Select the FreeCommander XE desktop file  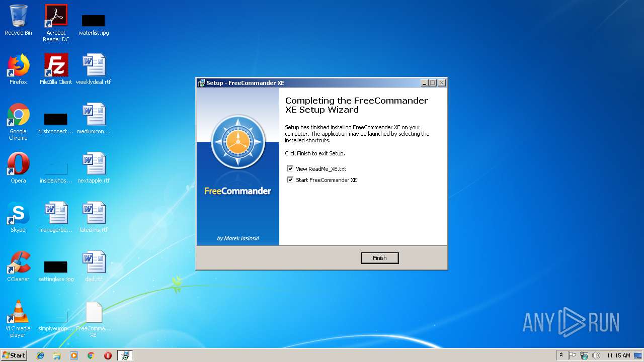tap(94, 319)
